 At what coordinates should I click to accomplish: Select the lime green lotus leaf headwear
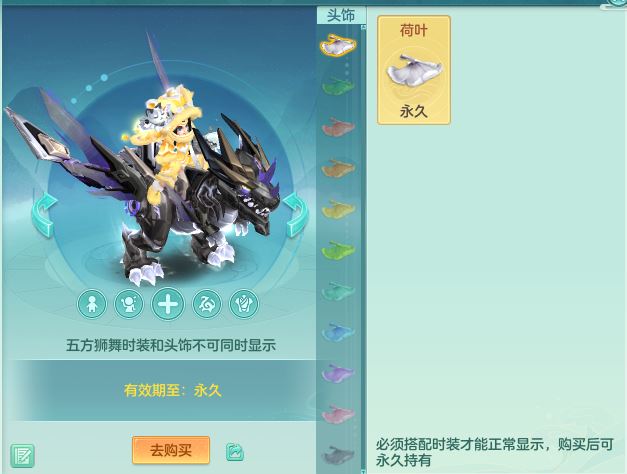pos(338,250)
